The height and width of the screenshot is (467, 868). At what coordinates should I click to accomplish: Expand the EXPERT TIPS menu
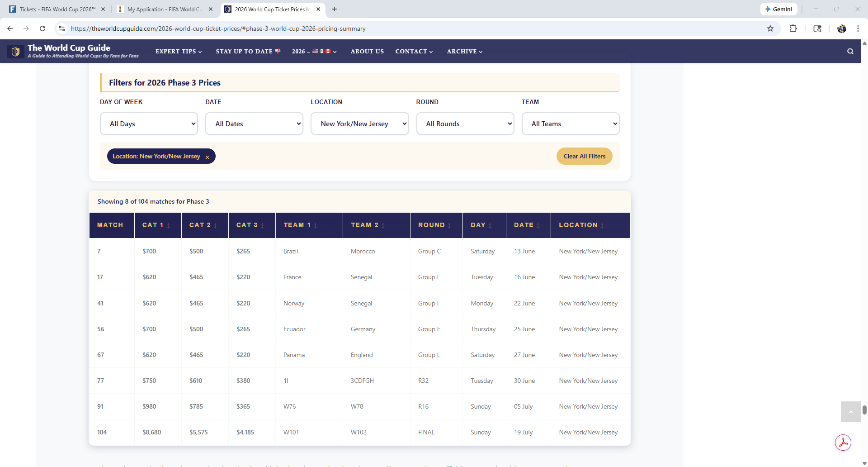pyautogui.click(x=179, y=51)
